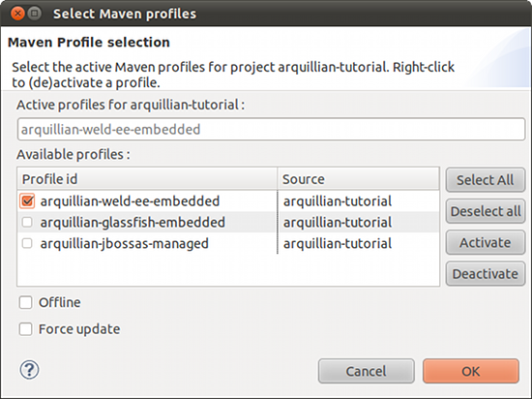
Task: Select the arquillian-glassfish-embedded profile row
Action: [228, 223]
